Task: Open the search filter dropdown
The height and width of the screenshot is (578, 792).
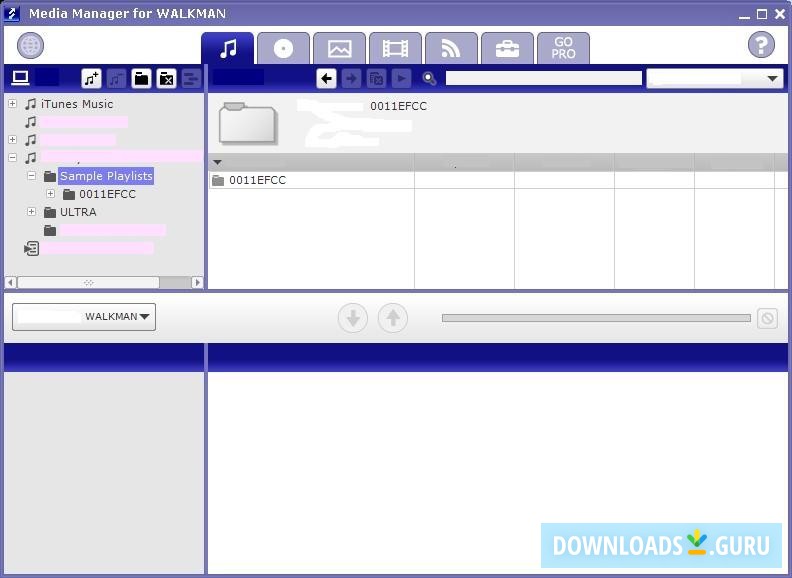Action: tap(715, 78)
